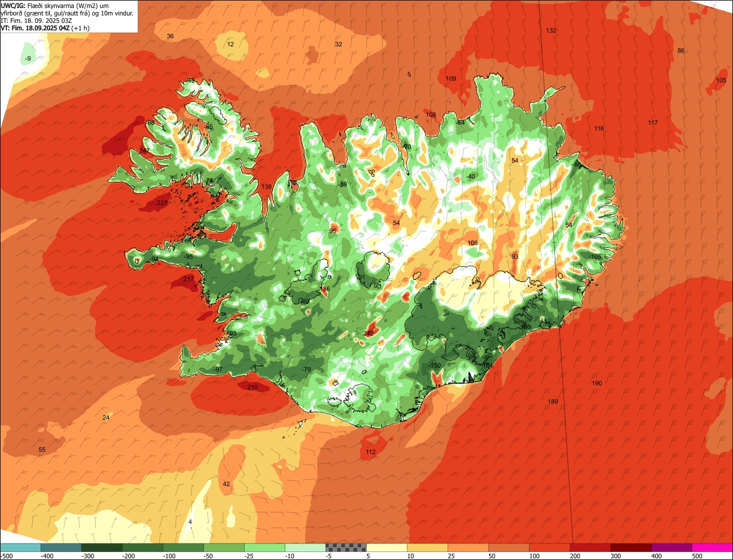Click the value 55 at the lower left
This screenshot has height=560, width=733.
(x=42, y=449)
